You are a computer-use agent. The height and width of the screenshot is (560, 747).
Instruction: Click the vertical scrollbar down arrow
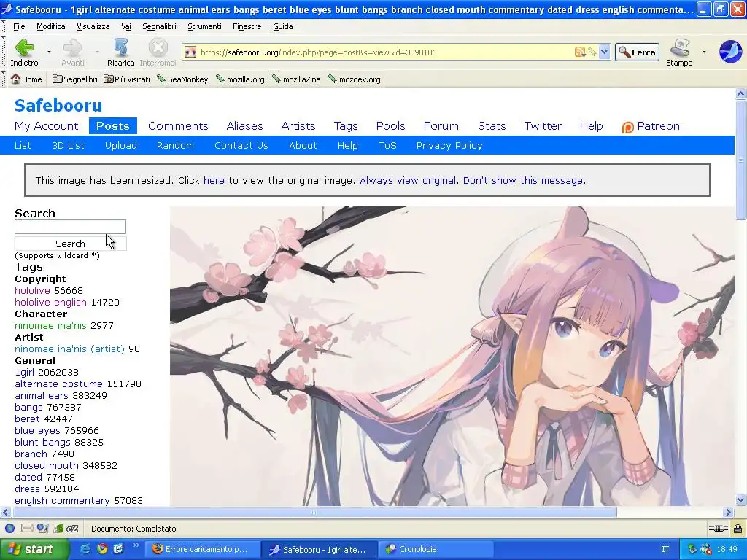[x=740, y=500]
